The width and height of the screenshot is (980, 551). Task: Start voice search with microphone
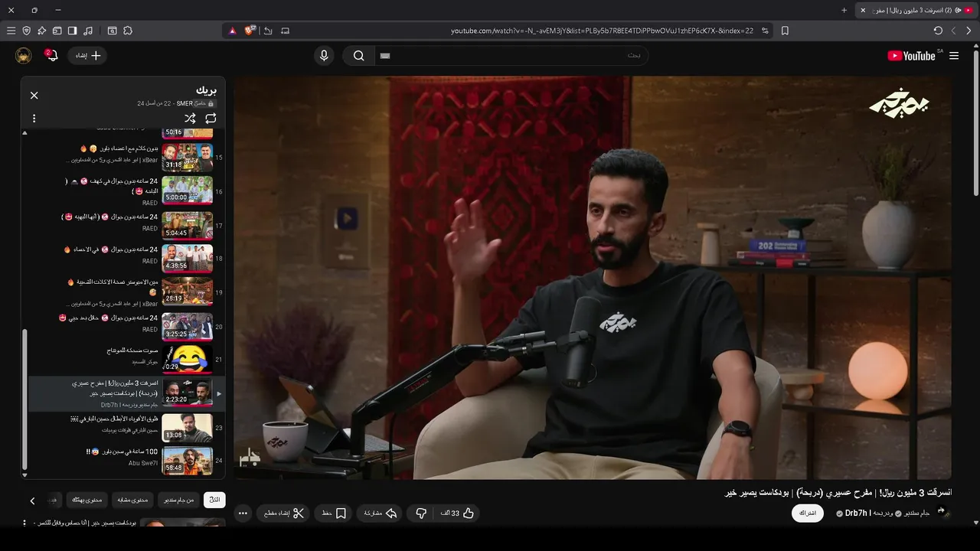[324, 55]
